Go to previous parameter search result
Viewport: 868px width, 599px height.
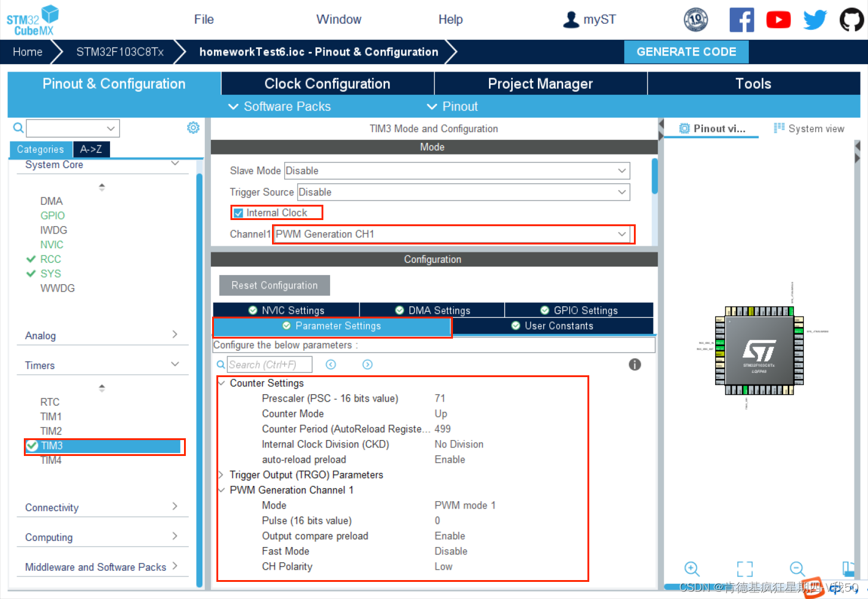point(331,364)
